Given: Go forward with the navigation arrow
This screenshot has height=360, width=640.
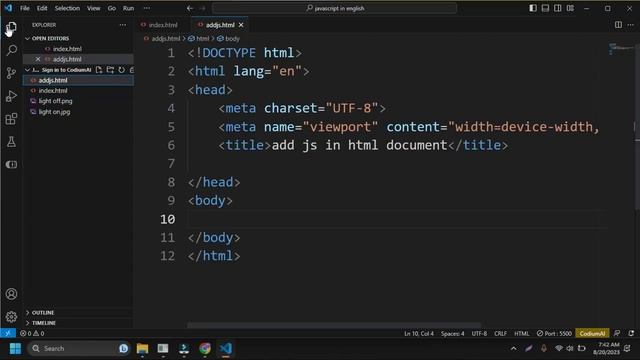Looking at the screenshot, I should [x=203, y=8].
